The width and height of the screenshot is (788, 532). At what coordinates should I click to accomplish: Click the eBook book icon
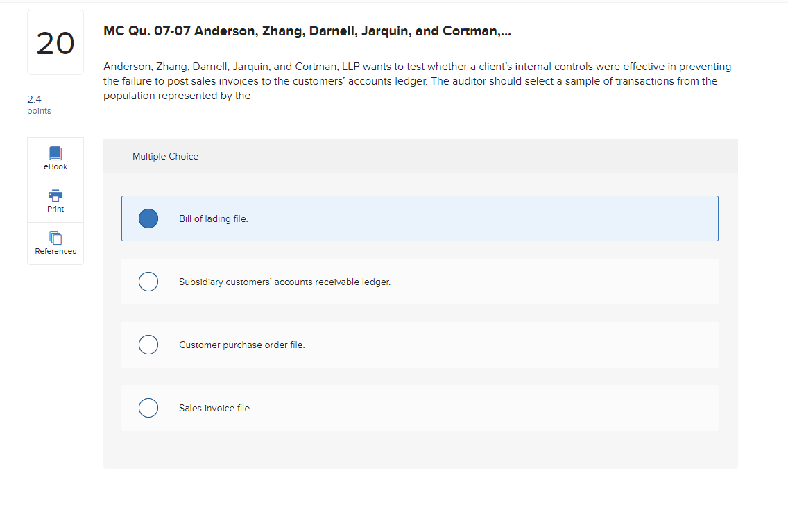click(x=55, y=153)
